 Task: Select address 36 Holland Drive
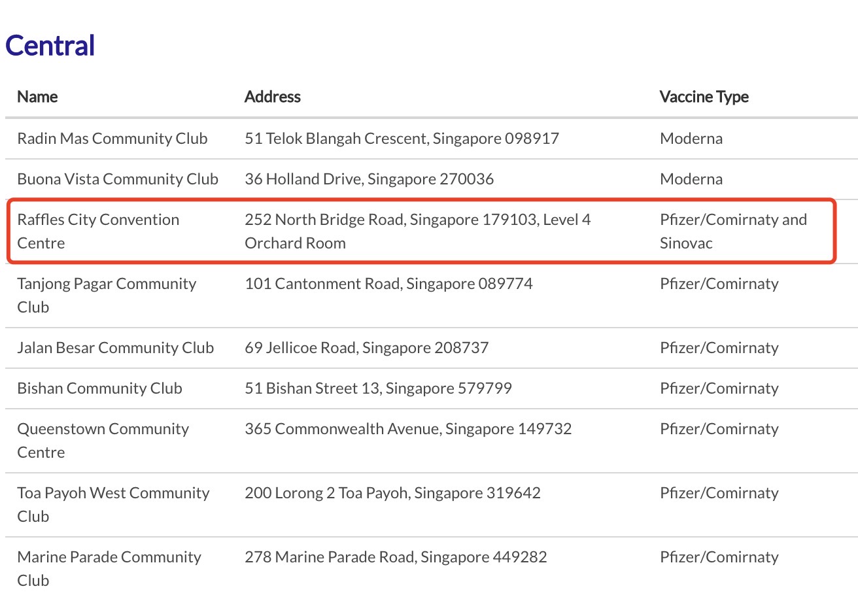[369, 179]
